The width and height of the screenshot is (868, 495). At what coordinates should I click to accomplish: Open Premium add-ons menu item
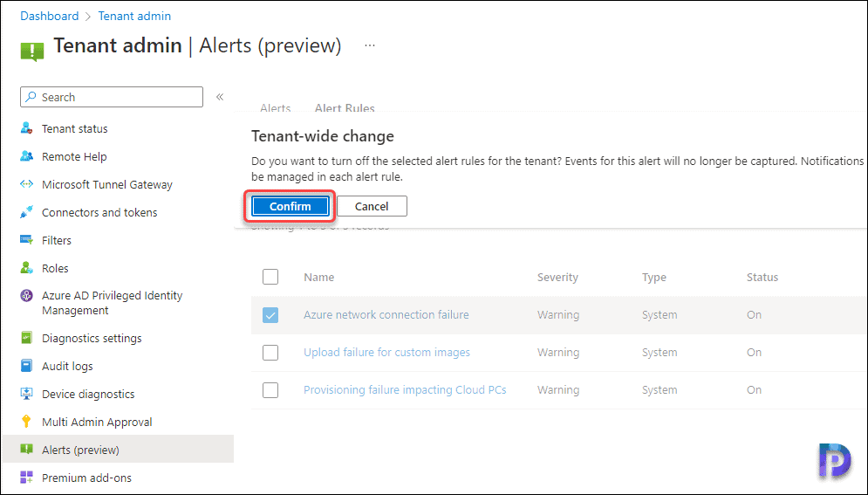[x=87, y=478]
